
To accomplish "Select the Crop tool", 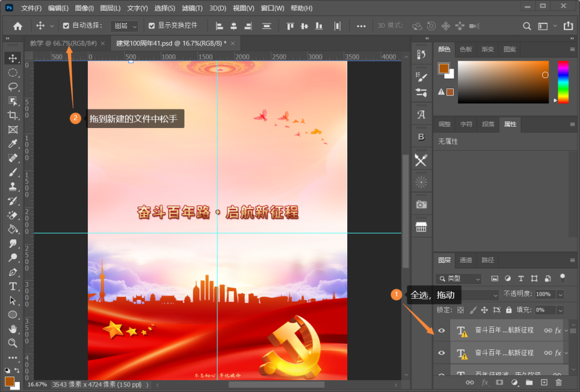I will 12,115.
